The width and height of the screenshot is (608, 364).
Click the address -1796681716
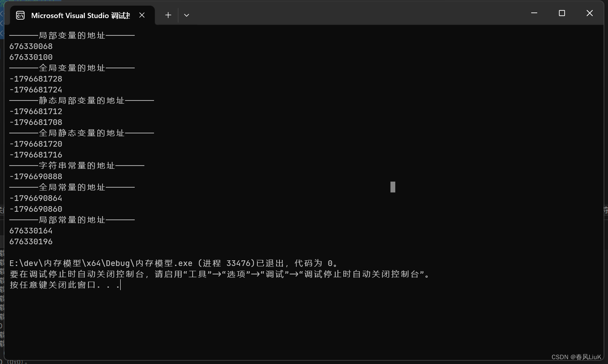click(36, 155)
